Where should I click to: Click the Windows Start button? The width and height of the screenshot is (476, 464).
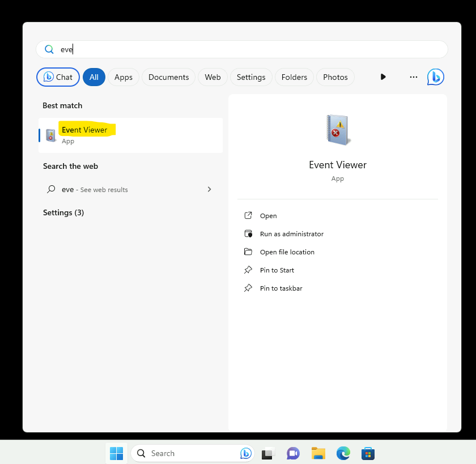point(116,453)
